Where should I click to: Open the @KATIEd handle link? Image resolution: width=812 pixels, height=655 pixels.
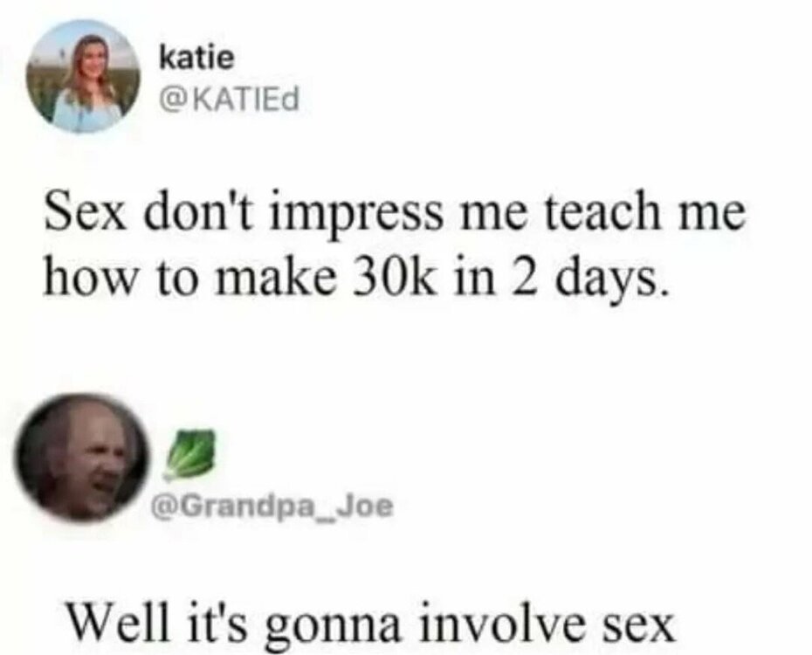coord(231,100)
